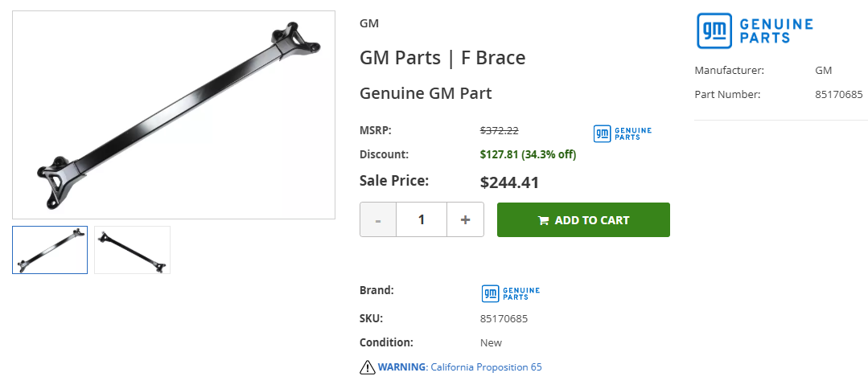Click the GM brand text above title
Image resolution: width=868 pixels, height=389 pixels.
pyautogui.click(x=369, y=23)
